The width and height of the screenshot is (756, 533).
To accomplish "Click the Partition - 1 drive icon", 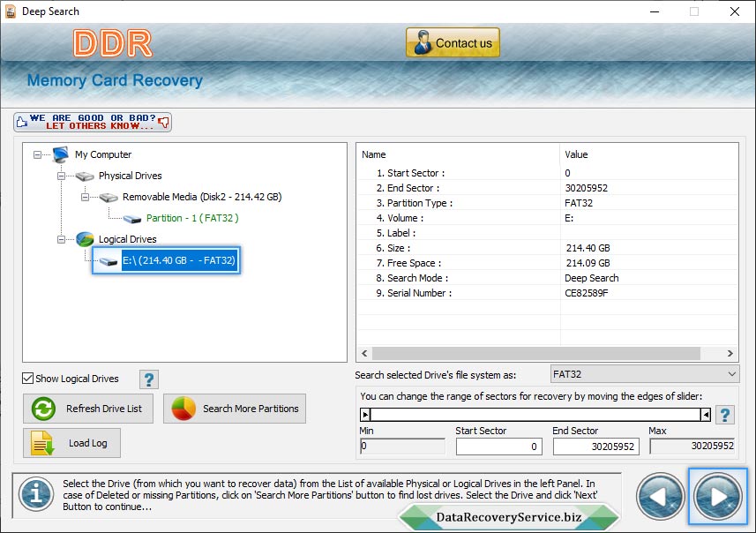I will point(132,219).
